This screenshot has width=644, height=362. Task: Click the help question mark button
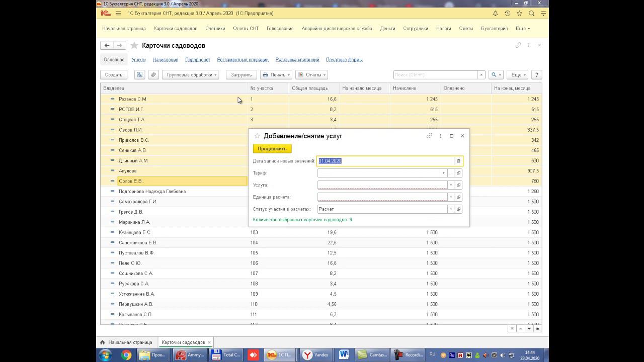pyautogui.click(x=536, y=75)
